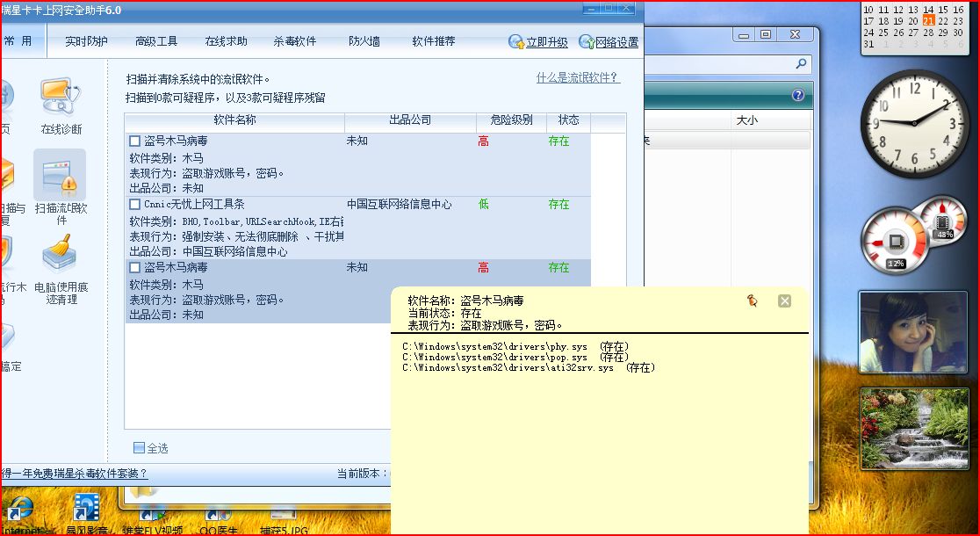Click the green 低 danger level

(483, 205)
